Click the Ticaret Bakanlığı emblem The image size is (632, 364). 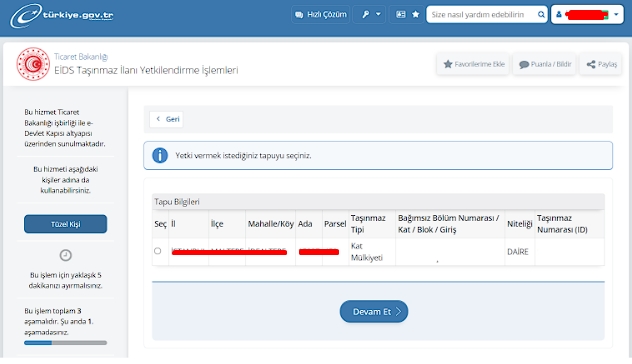tap(33, 64)
